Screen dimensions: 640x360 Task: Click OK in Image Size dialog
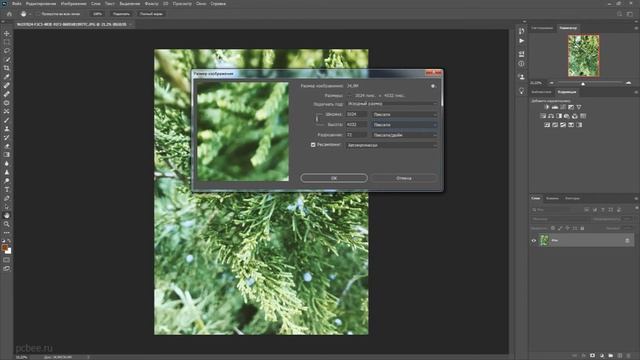point(334,178)
